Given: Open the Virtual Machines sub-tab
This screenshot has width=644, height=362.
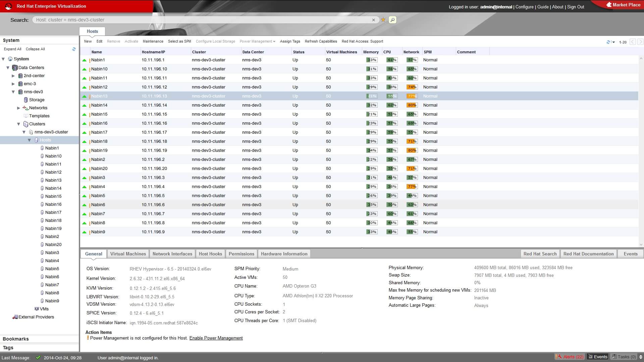Looking at the screenshot, I should coord(128,254).
